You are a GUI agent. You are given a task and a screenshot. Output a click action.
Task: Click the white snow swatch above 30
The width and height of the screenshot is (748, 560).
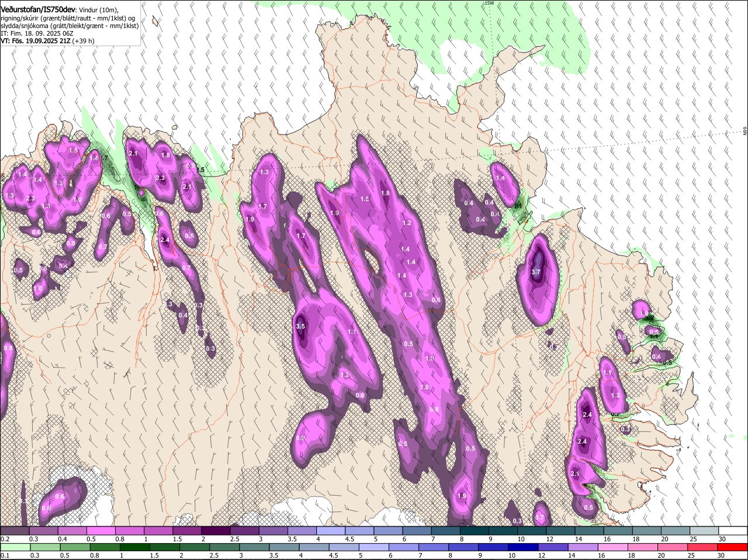click(x=732, y=531)
